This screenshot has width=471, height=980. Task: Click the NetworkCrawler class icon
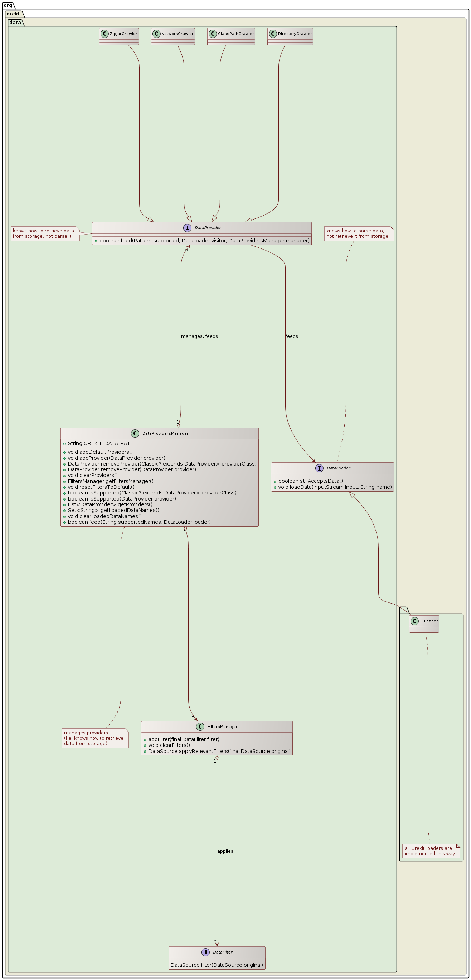point(156,34)
